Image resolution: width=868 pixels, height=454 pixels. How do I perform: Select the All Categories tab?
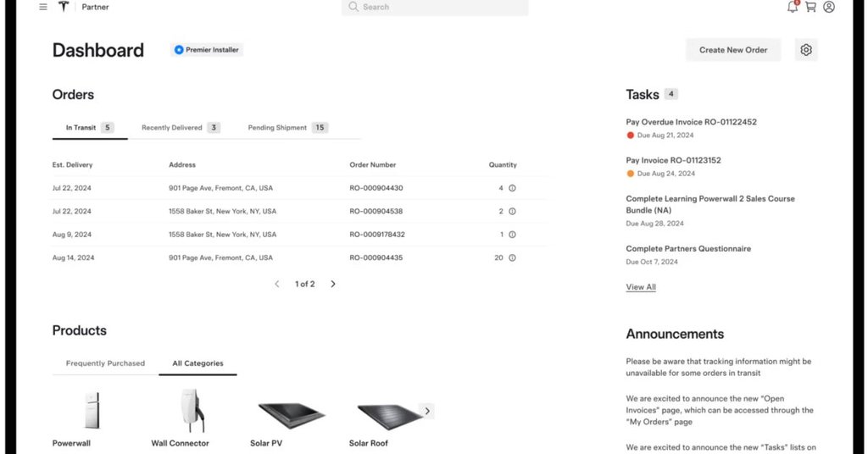click(x=198, y=363)
